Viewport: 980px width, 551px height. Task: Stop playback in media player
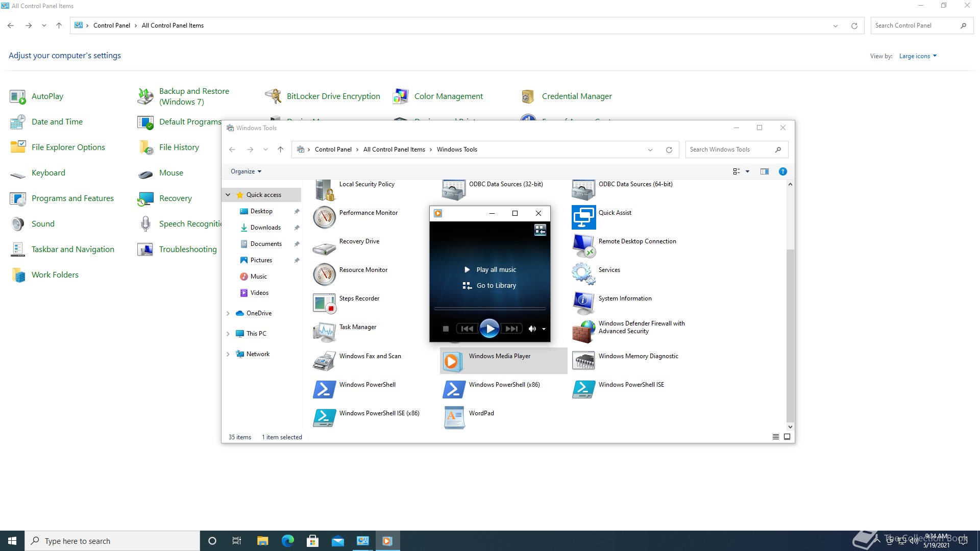pyautogui.click(x=446, y=329)
